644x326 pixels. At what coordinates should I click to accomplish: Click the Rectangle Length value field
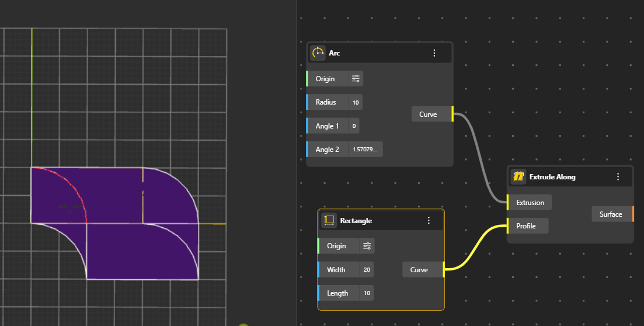click(367, 293)
